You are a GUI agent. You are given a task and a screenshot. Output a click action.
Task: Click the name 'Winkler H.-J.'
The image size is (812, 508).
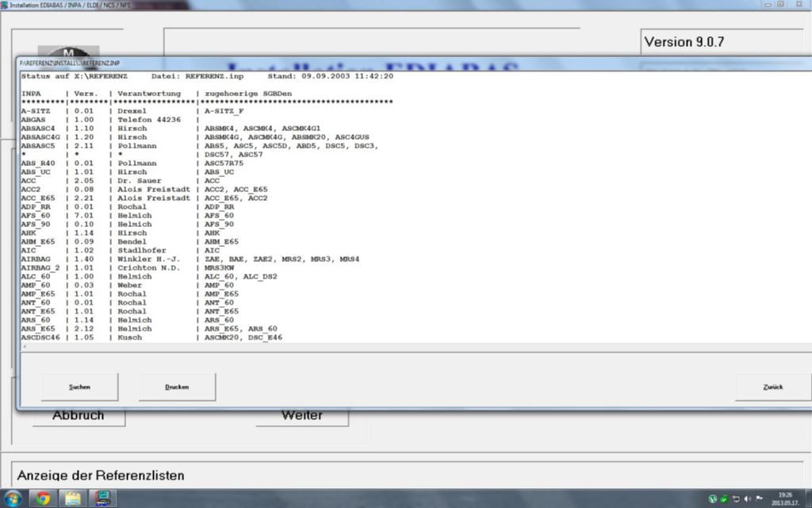point(149,259)
